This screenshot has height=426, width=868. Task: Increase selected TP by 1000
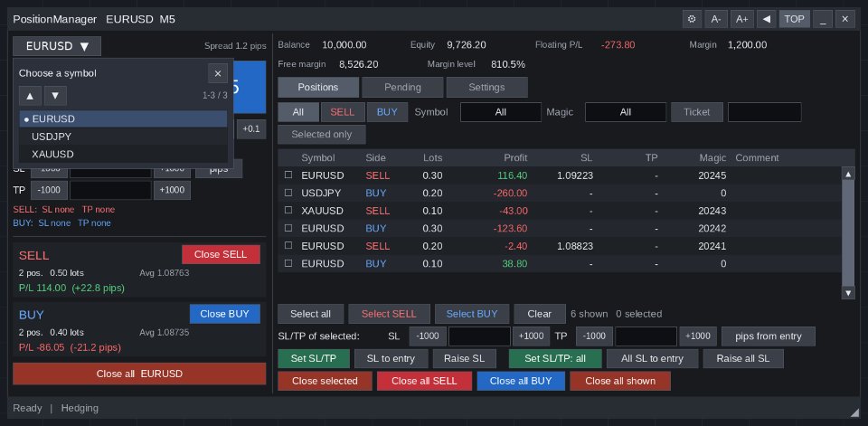[x=698, y=336]
